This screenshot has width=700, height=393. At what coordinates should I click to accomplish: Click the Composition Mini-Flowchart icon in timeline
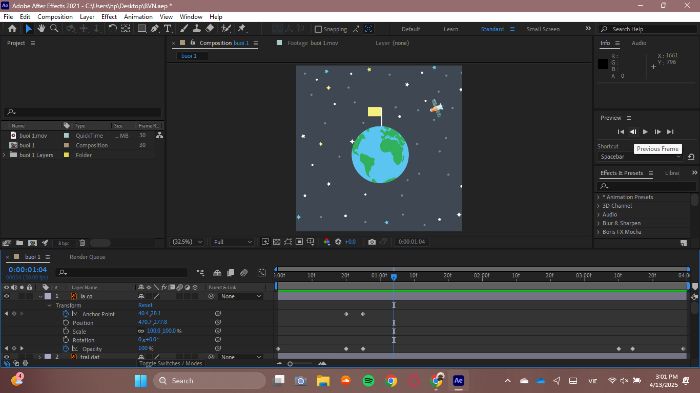click(200, 272)
